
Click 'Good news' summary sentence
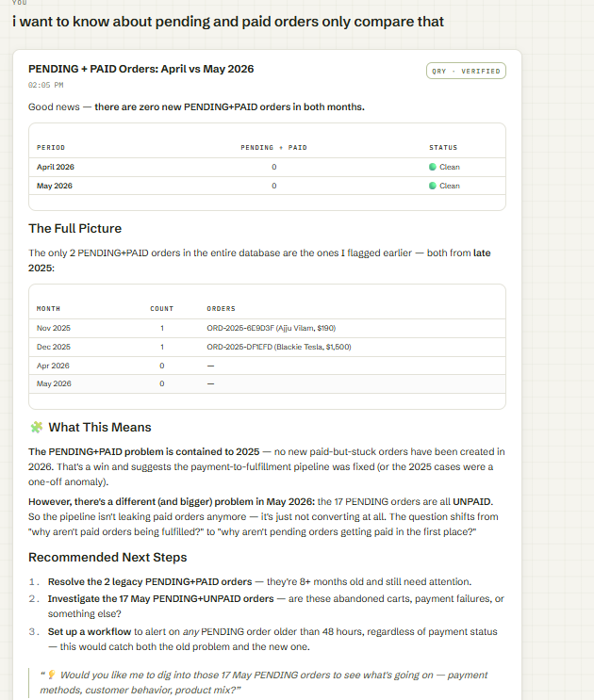tap(196, 107)
